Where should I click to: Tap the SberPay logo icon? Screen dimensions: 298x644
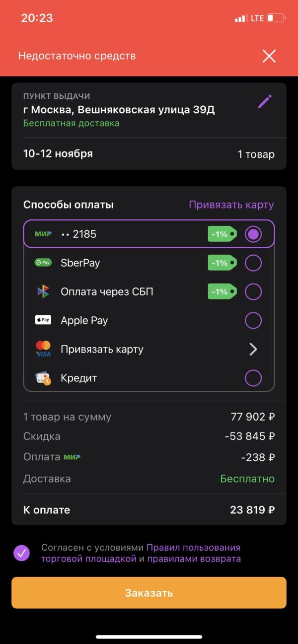tap(43, 263)
